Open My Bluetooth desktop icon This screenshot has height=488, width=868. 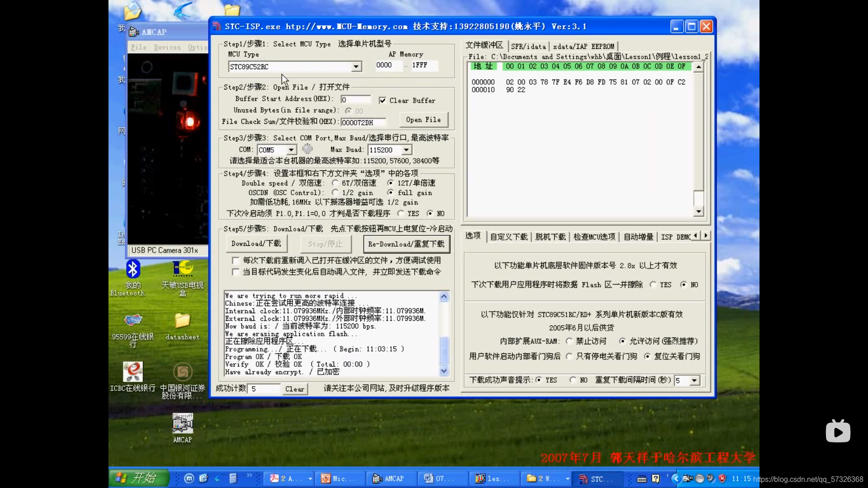click(132, 270)
